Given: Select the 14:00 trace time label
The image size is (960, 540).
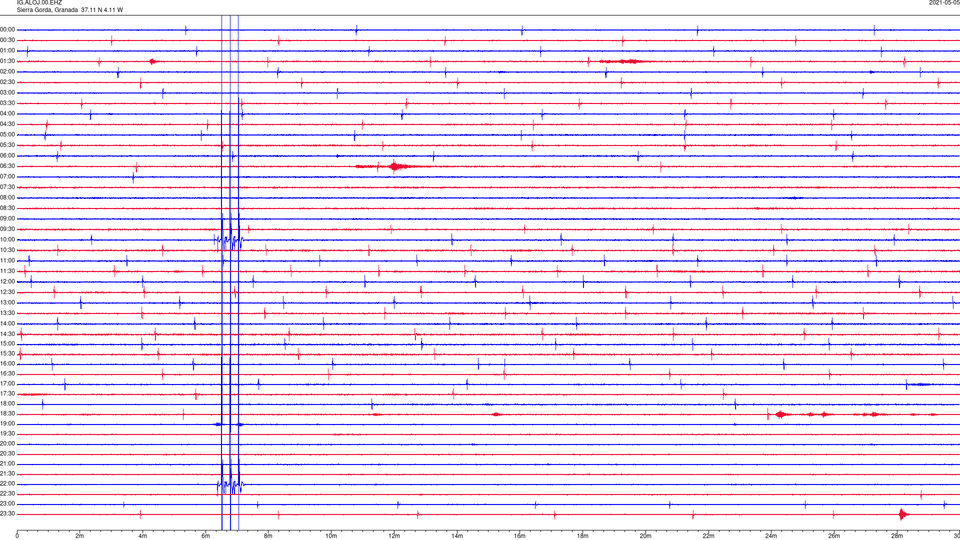Looking at the screenshot, I should click(8, 324).
